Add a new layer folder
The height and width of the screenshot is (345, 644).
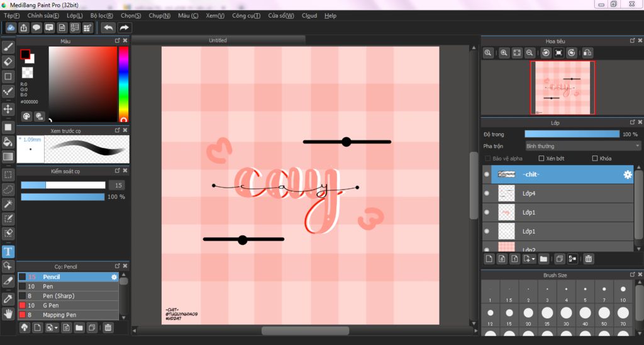[x=544, y=259]
